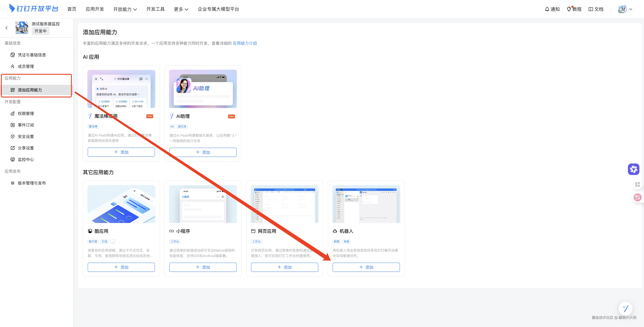This screenshot has height=327, width=644.
Task: Open the tutorial lightbulb icon
Action: (x=569, y=9)
